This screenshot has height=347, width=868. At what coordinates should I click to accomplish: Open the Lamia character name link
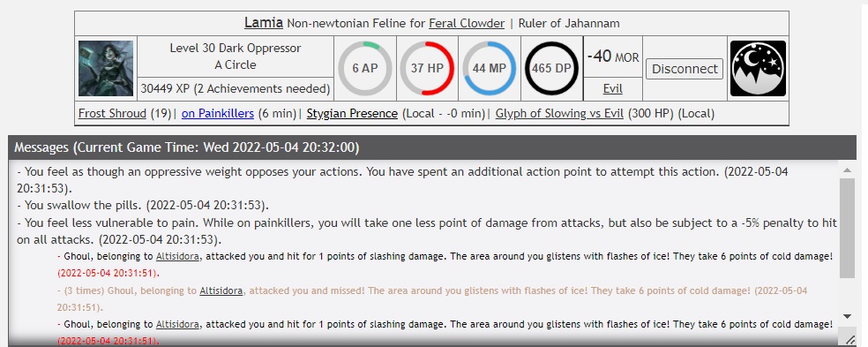264,23
